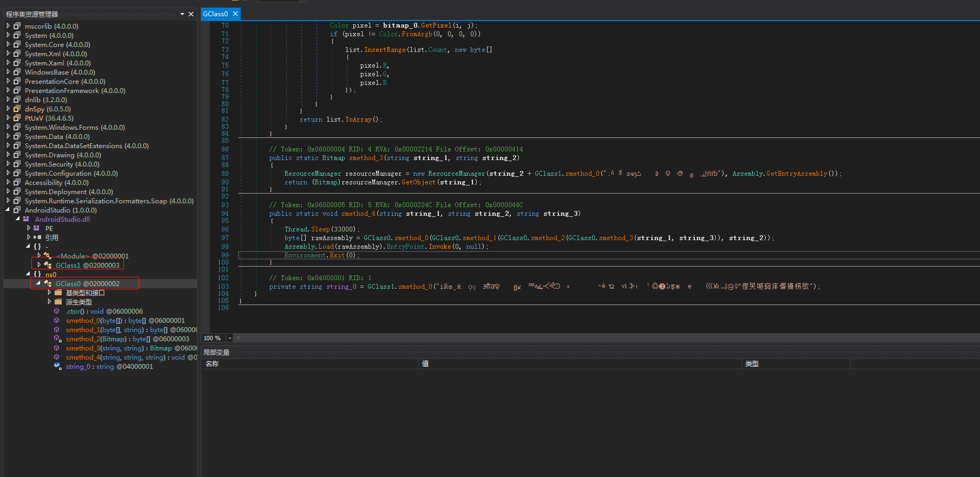Screen dimensions: 980x477
Task: Click the mscorlib assembly icon
Action: click(17, 26)
